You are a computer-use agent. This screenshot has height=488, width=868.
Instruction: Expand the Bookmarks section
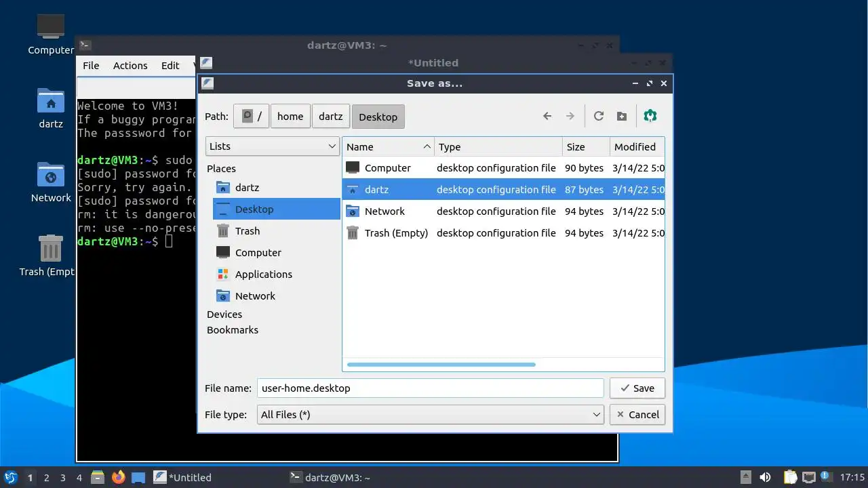[x=233, y=329]
